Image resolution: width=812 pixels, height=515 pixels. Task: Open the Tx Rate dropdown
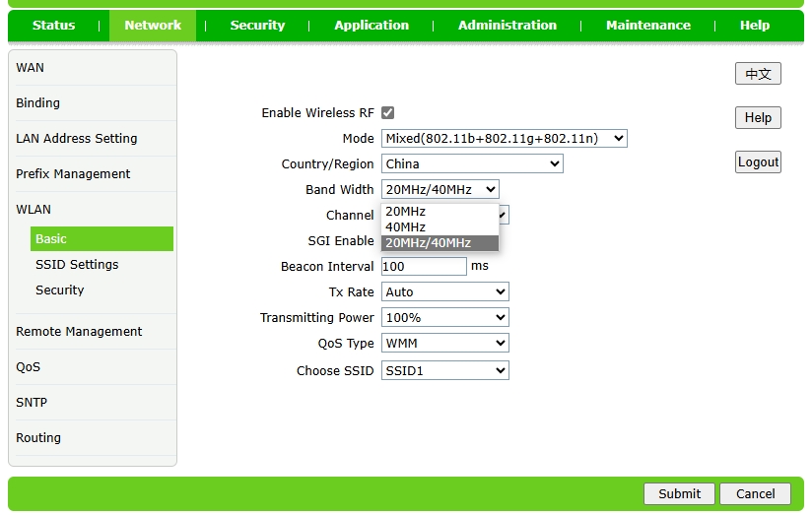444,292
